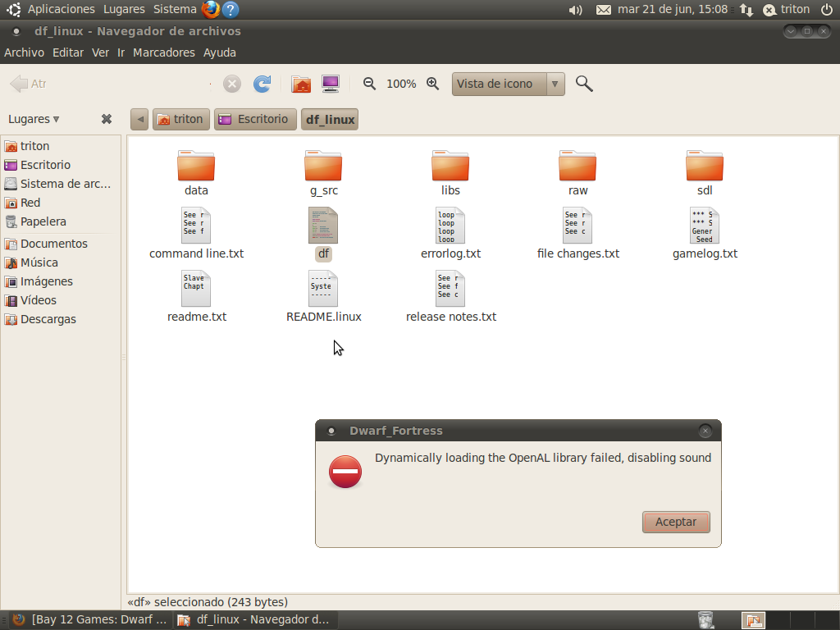Open the Lugares panel menu at top

click(125, 9)
